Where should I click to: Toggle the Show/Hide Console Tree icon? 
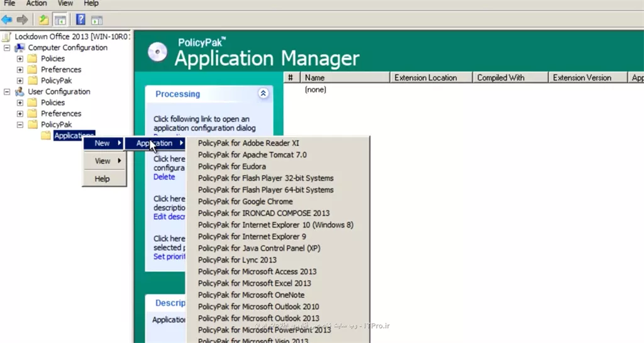tap(60, 19)
